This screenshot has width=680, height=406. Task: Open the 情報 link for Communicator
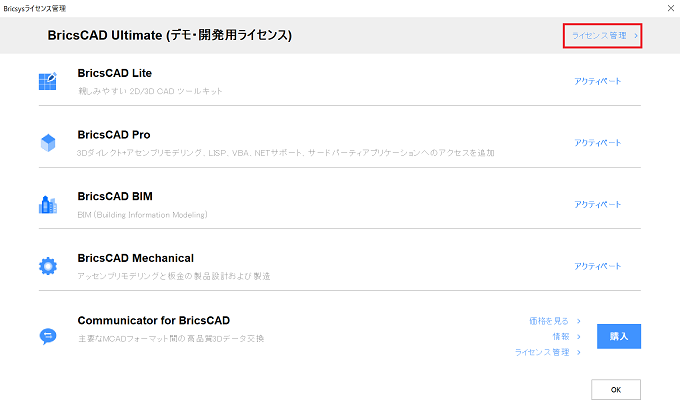coord(560,337)
